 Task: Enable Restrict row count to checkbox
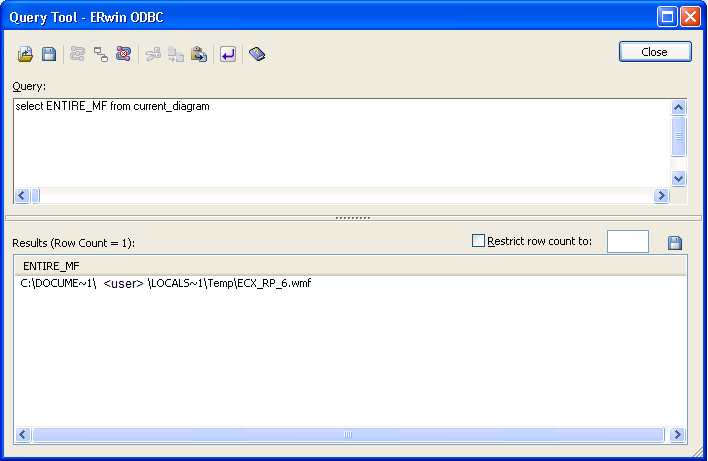click(478, 241)
